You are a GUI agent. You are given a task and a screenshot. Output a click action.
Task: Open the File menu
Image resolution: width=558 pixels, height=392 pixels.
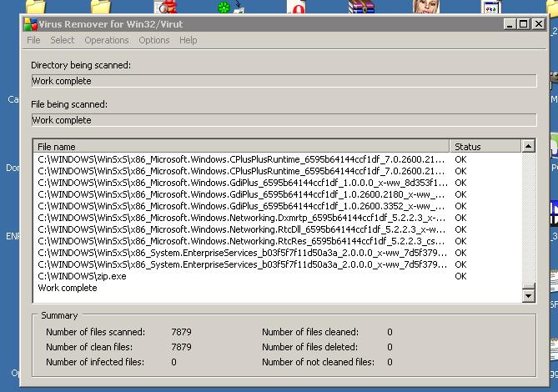click(x=33, y=40)
